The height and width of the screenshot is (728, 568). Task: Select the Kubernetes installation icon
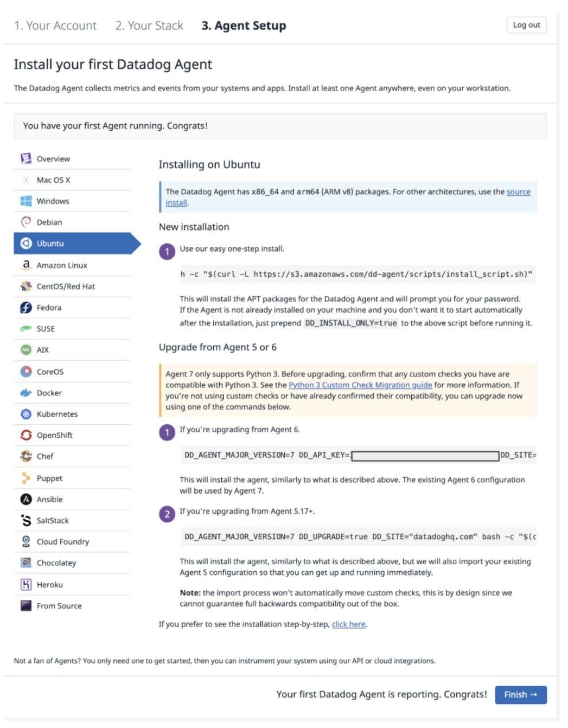pos(25,414)
